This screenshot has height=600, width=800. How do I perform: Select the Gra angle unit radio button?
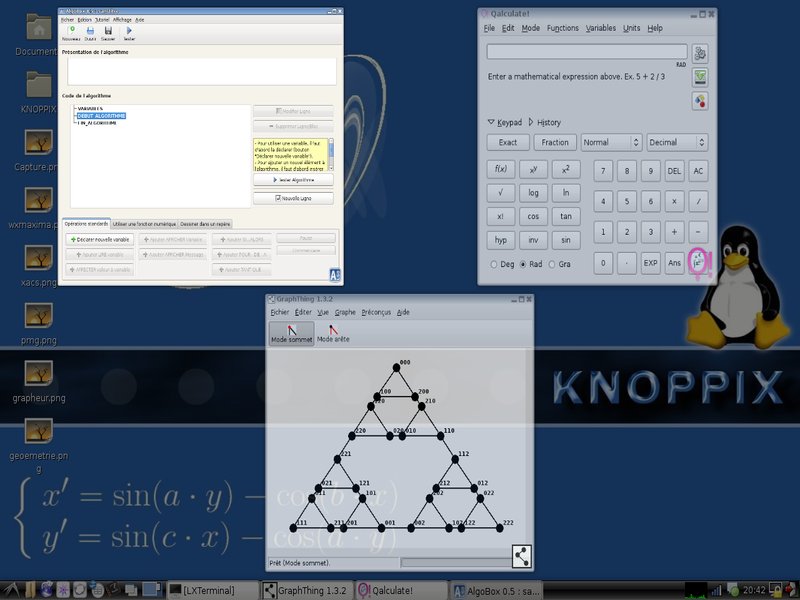click(552, 264)
